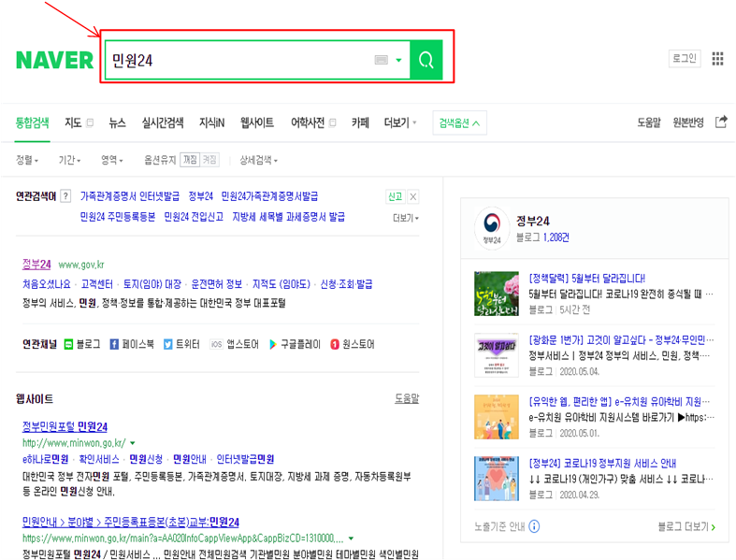Expand search autocomplete dropdown arrow

pyautogui.click(x=399, y=60)
